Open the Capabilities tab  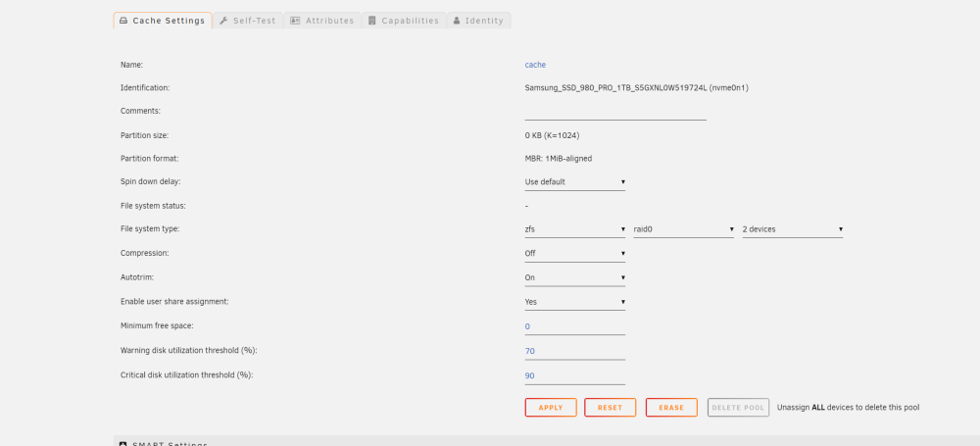point(404,20)
